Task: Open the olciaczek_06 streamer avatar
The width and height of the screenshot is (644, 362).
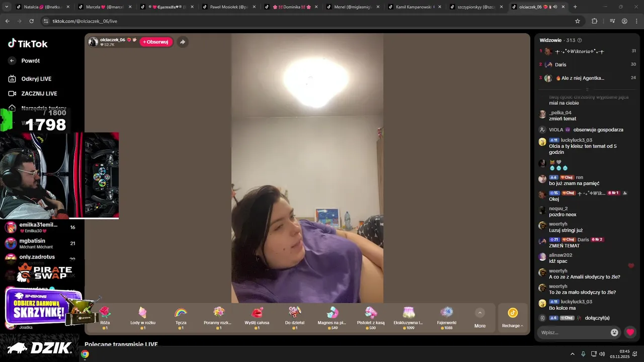Action: (93, 42)
